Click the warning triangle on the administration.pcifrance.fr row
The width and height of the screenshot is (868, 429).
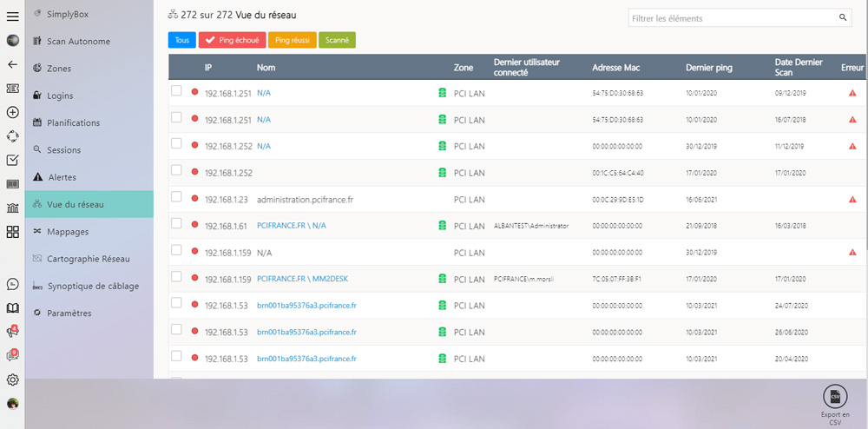pos(852,199)
